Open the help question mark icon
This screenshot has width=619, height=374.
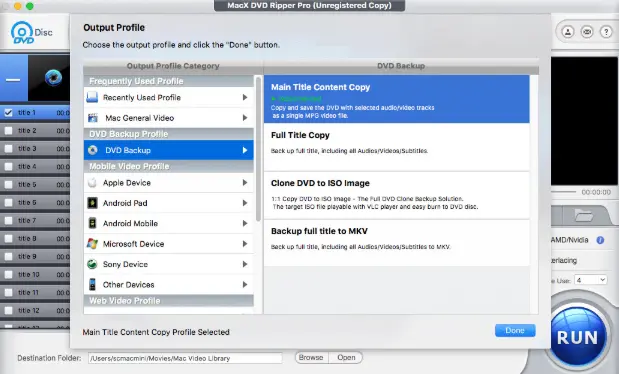click(606, 32)
